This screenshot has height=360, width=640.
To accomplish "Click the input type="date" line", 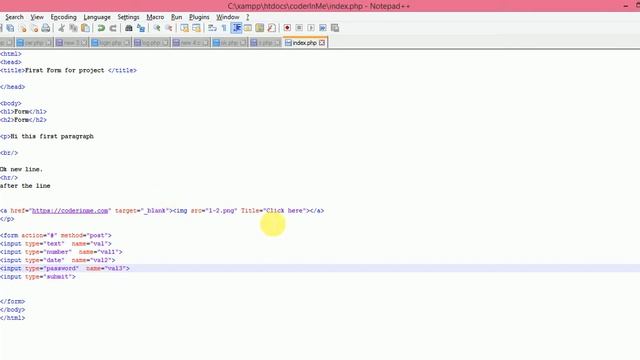I will 58,260.
